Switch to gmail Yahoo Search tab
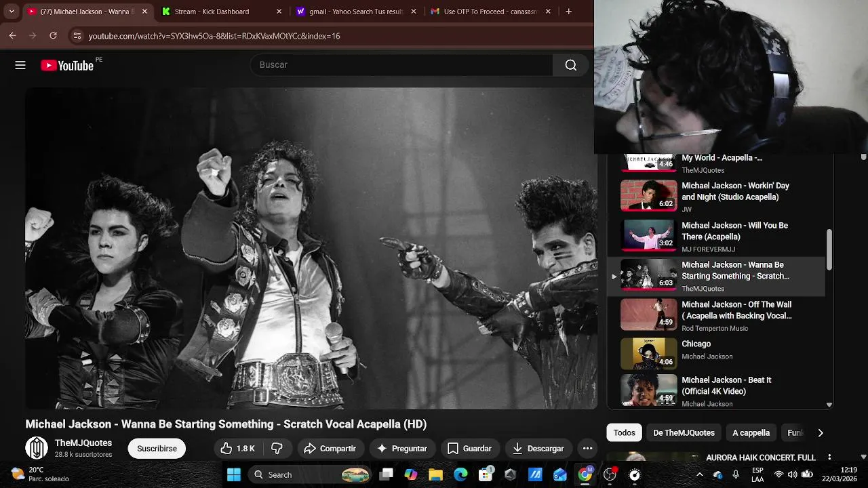 point(356,12)
